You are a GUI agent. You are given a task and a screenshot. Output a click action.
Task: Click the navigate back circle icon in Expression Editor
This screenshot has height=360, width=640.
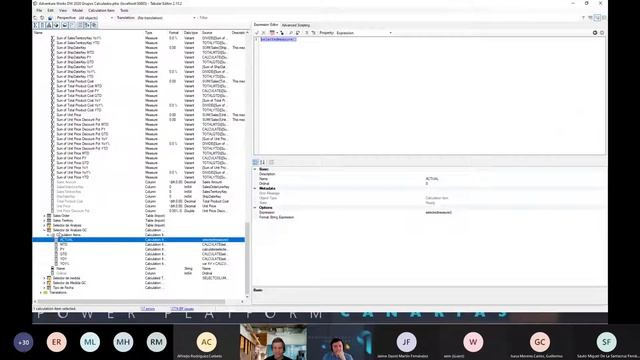pos(595,33)
